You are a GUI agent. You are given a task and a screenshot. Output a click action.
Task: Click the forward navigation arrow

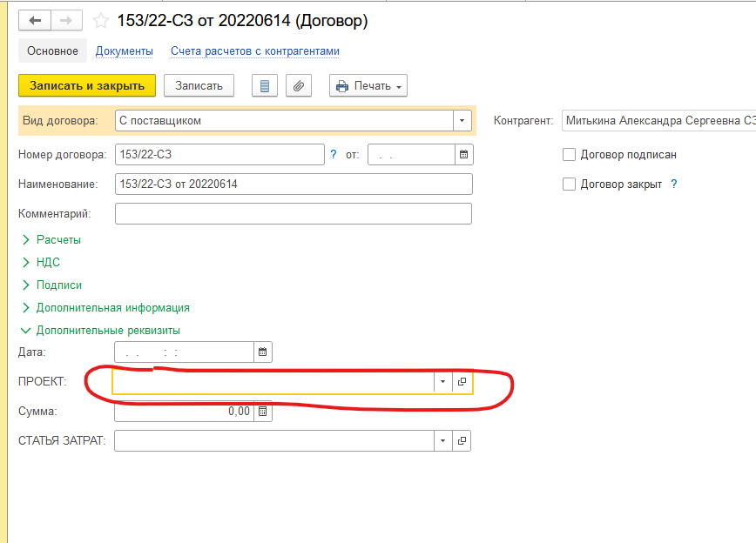[x=68, y=21]
